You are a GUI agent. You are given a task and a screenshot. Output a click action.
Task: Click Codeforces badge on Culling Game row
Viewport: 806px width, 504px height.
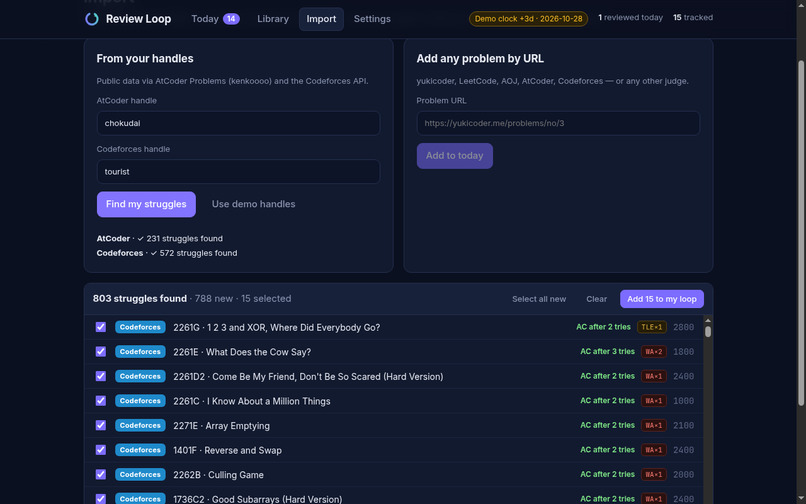tap(140, 475)
